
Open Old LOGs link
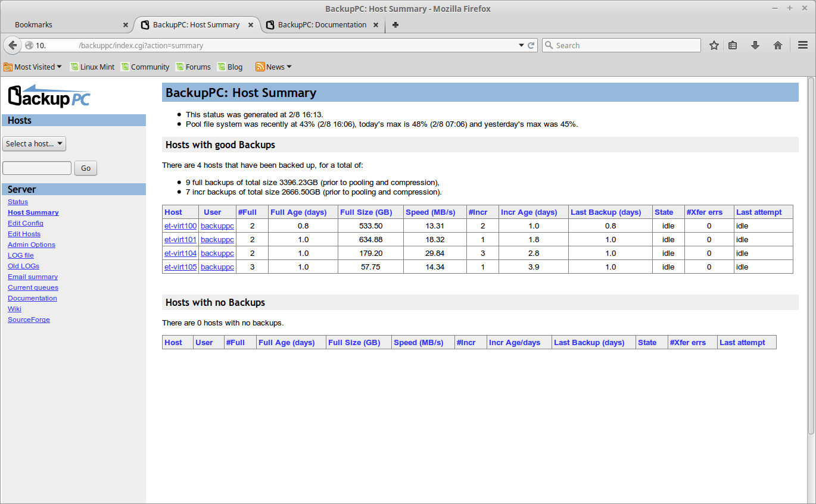pos(23,266)
